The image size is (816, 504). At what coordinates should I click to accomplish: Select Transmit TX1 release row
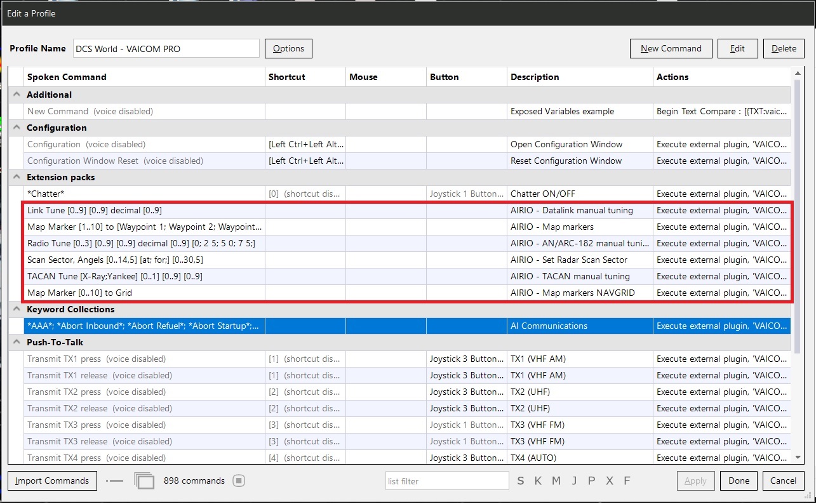pos(407,375)
